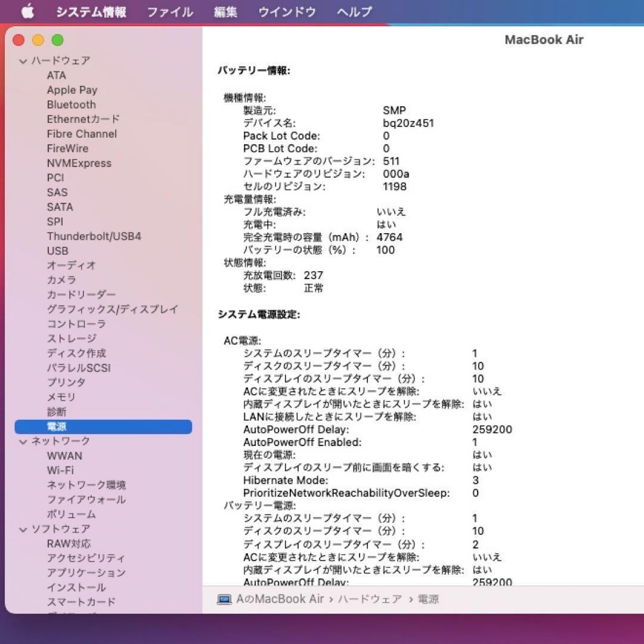Select 電源 in the sidebar
The image size is (644, 644).
[x=58, y=426]
